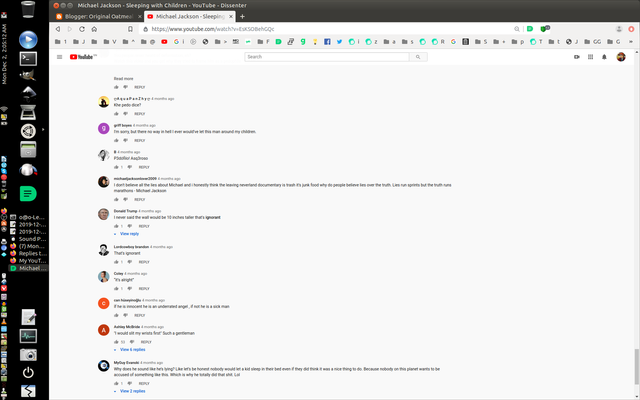This screenshot has height=400, width=640.
Task: Click the red Opera-style icon at toolbar end
Action: click(x=631, y=29)
